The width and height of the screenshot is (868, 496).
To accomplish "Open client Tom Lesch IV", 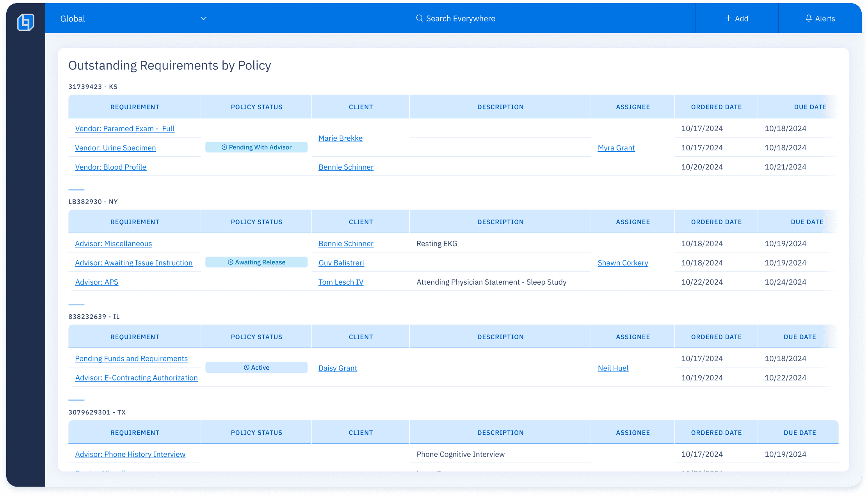I will coord(341,282).
